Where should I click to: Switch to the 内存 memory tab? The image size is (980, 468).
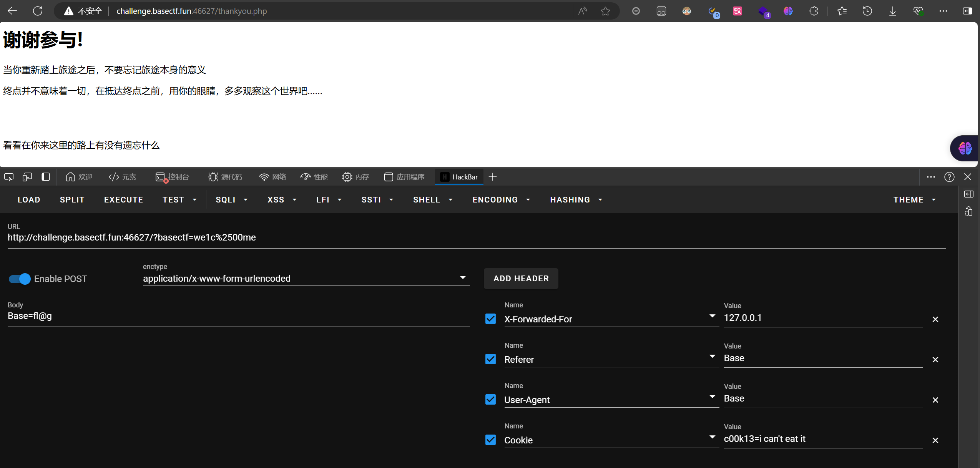pos(355,177)
